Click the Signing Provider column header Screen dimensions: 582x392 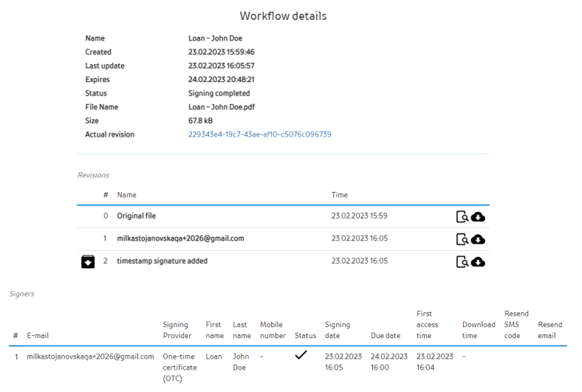tap(176, 330)
